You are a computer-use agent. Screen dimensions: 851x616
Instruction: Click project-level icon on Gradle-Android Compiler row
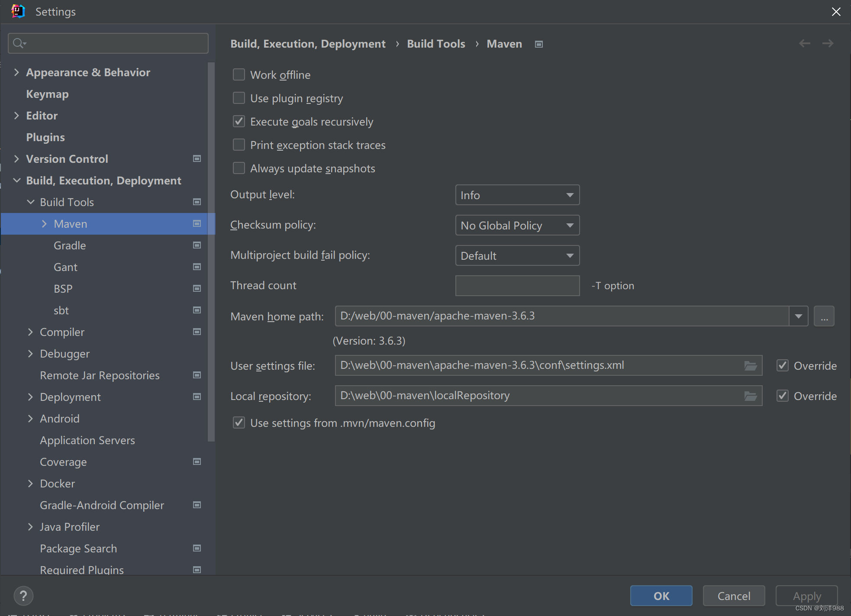(x=197, y=505)
